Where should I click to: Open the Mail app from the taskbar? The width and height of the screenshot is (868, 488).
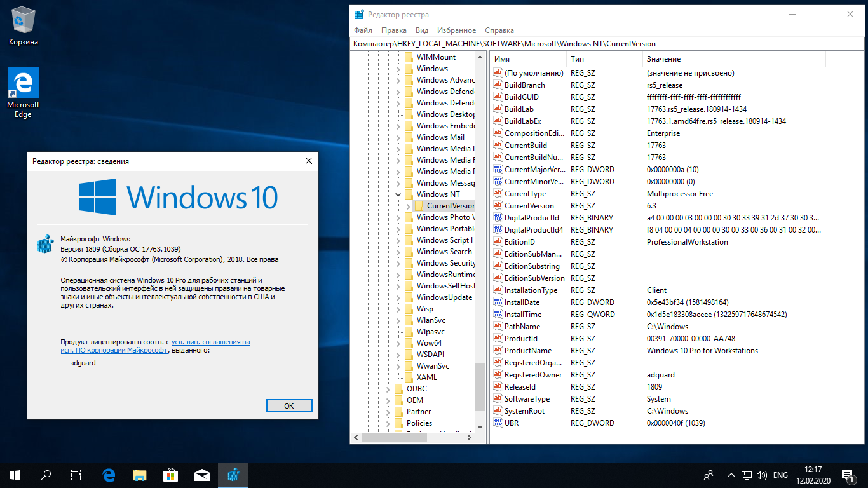click(x=202, y=475)
